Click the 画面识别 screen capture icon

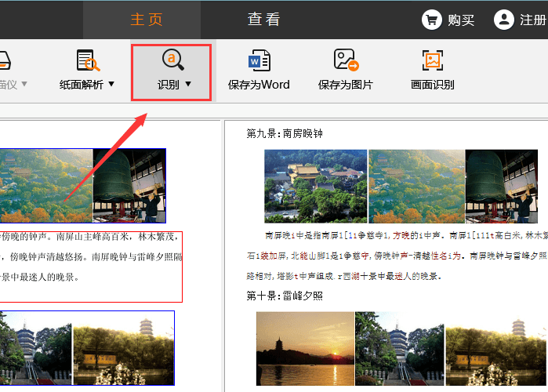point(432,60)
